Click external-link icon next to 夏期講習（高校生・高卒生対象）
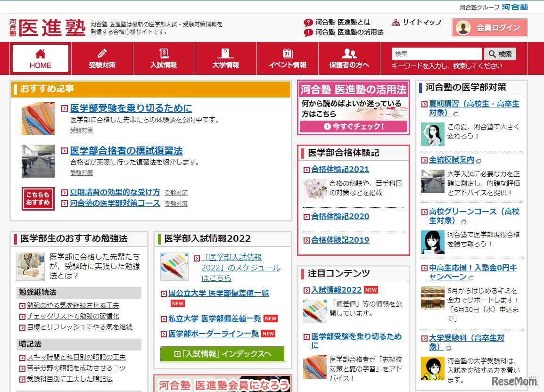The width and height of the screenshot is (544, 392). click(x=456, y=114)
